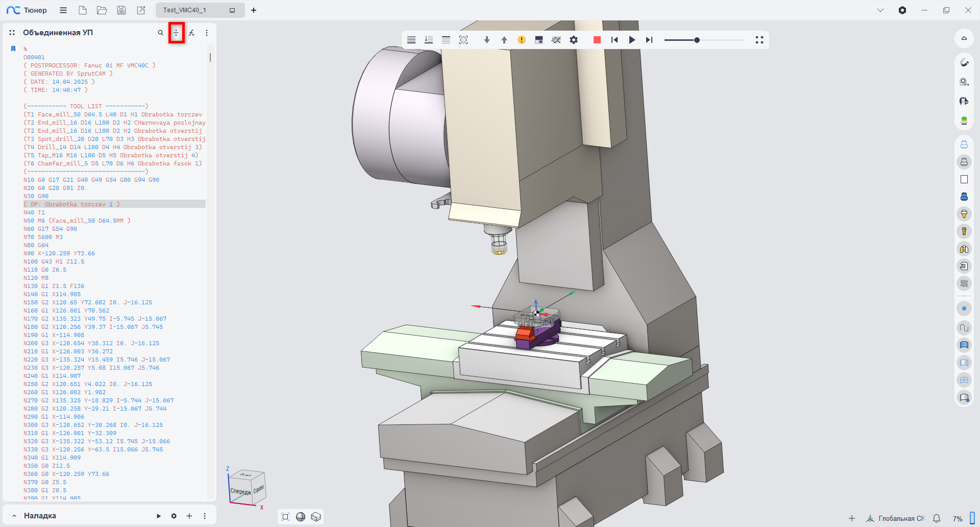
Task: Click the simulation speed slider handle
Action: pyautogui.click(x=697, y=40)
